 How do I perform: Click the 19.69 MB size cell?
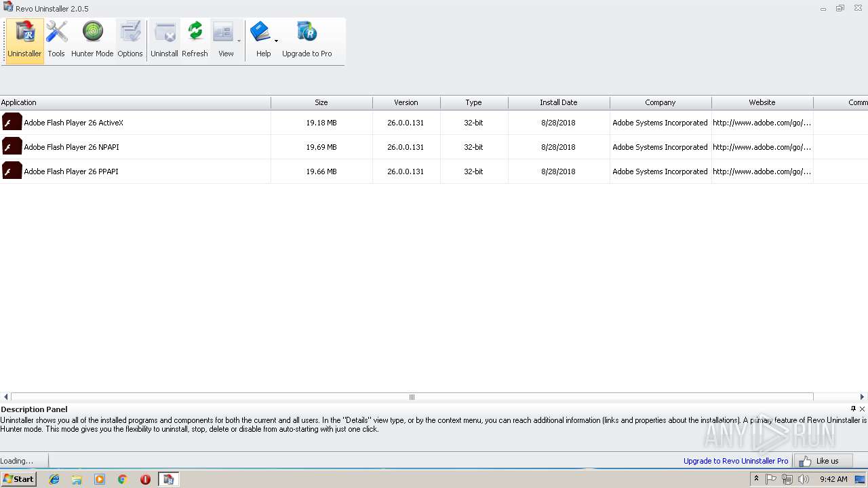tap(321, 147)
